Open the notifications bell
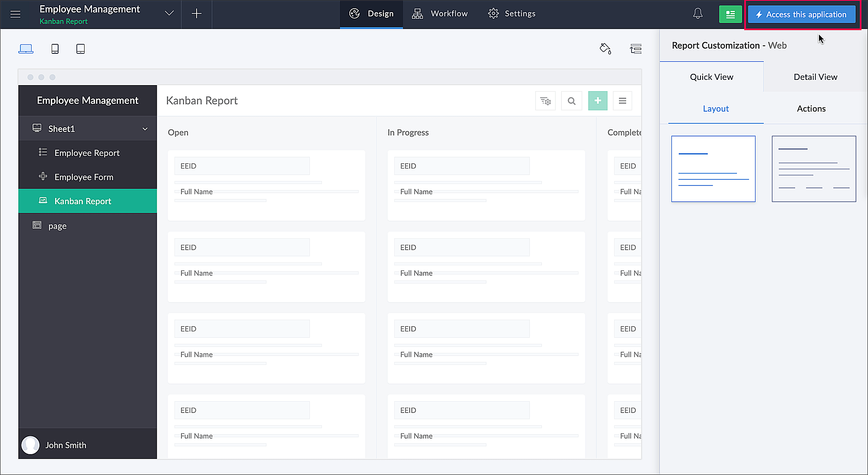The height and width of the screenshot is (475, 868). tap(697, 14)
